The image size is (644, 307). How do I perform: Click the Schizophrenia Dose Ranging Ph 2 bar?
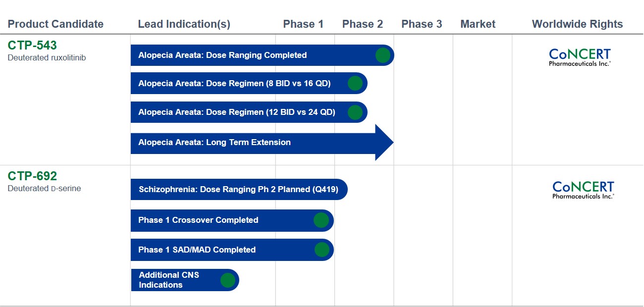(x=239, y=189)
